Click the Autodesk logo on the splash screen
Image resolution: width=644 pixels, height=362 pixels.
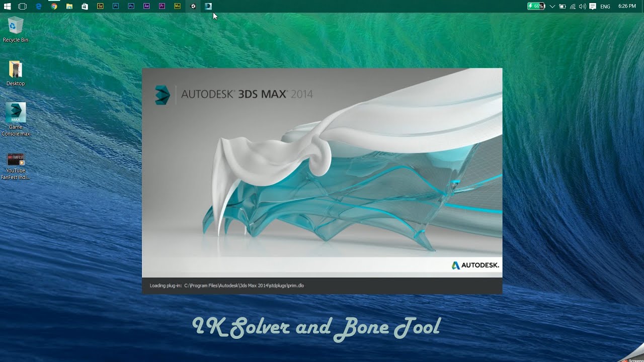pyautogui.click(x=475, y=265)
